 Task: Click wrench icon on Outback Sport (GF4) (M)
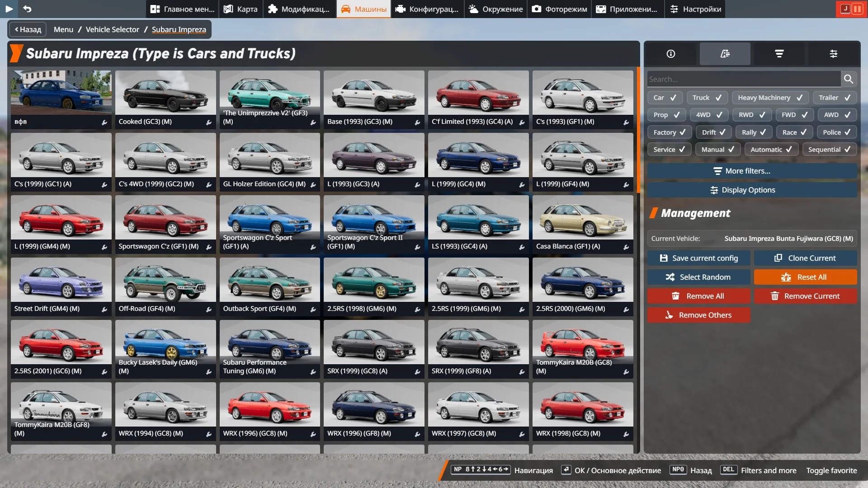[313, 310]
